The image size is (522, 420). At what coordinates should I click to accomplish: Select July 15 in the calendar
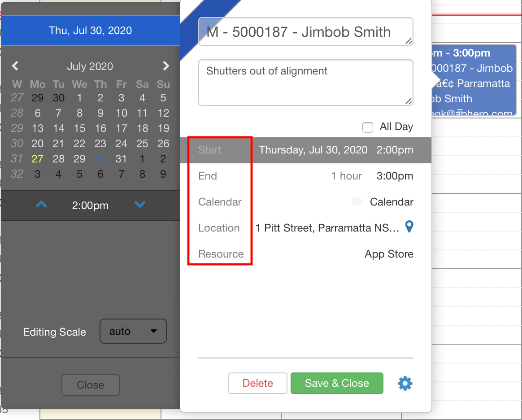pos(79,128)
